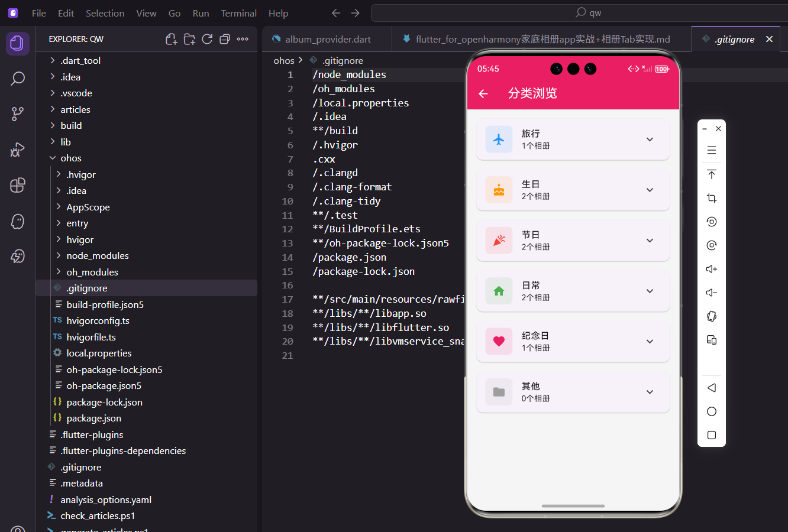Select the Source Control icon
Screen dimensions: 788x532
click(17, 113)
